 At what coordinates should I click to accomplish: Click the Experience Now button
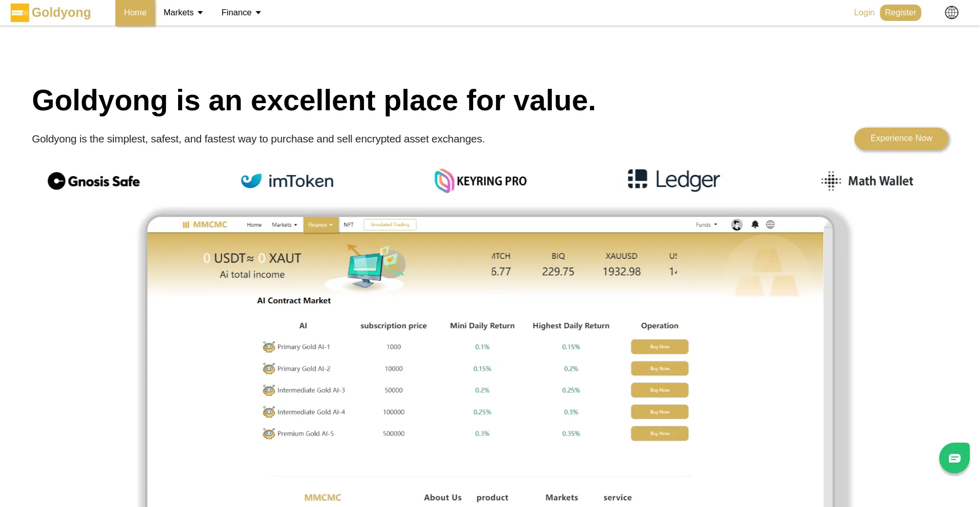(x=901, y=138)
